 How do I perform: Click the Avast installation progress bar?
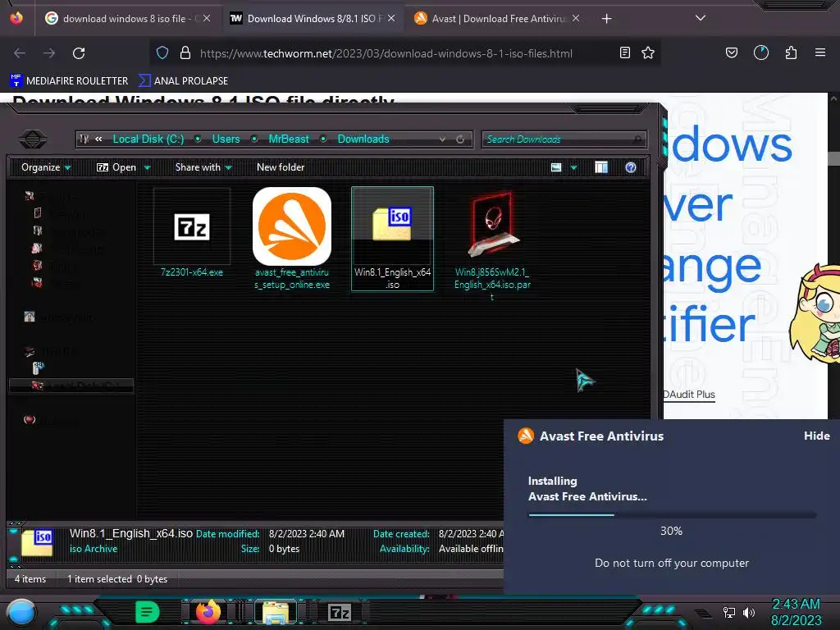(672, 515)
